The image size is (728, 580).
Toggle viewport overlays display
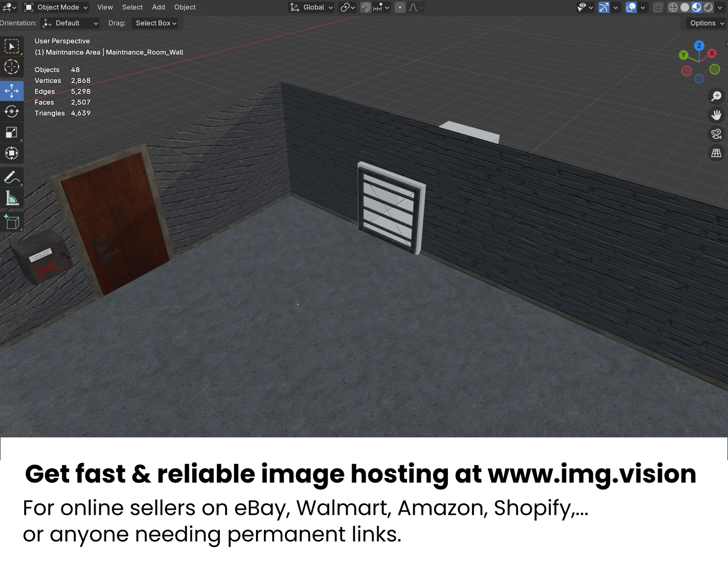click(x=631, y=8)
